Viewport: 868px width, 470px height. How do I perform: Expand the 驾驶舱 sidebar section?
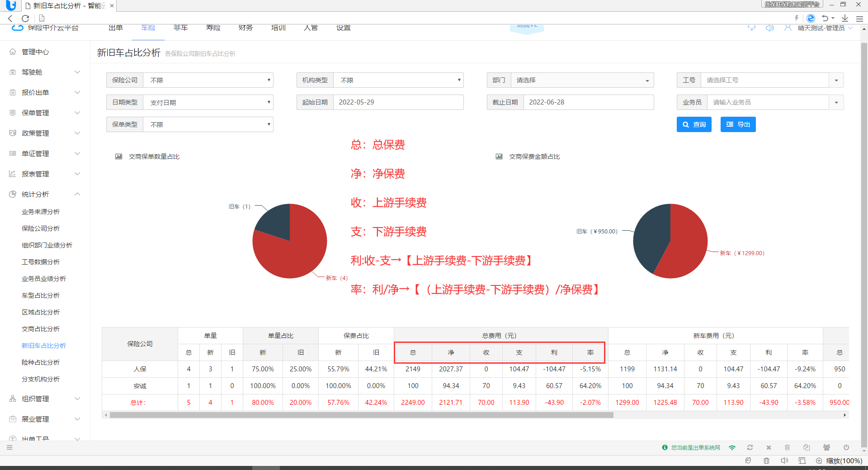click(x=45, y=72)
